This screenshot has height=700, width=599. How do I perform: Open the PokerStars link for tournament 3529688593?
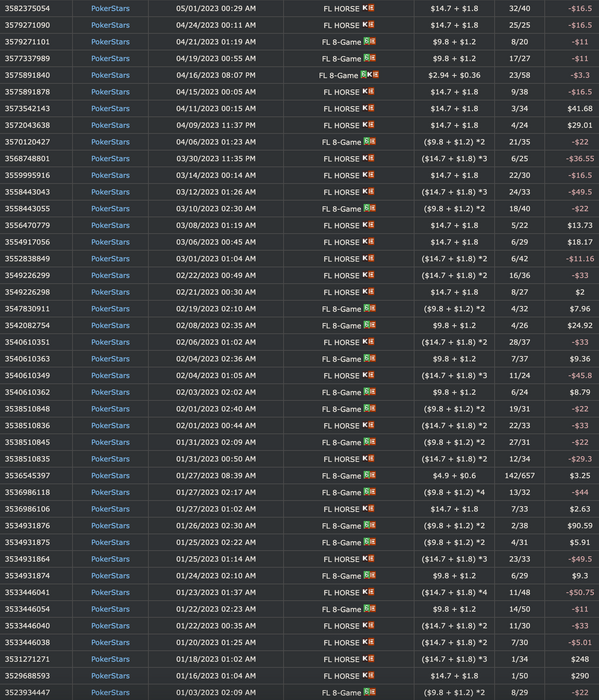(110, 676)
